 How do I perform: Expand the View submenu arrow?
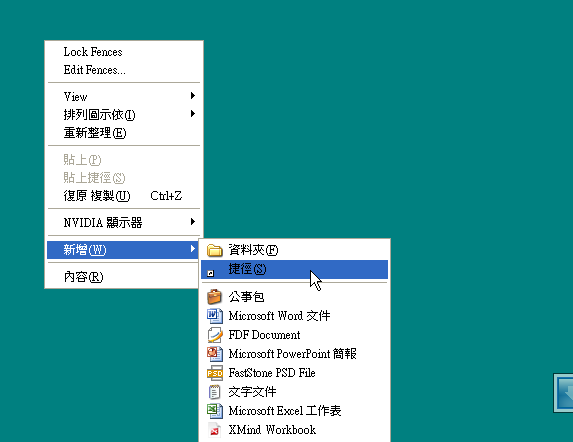coord(193,96)
